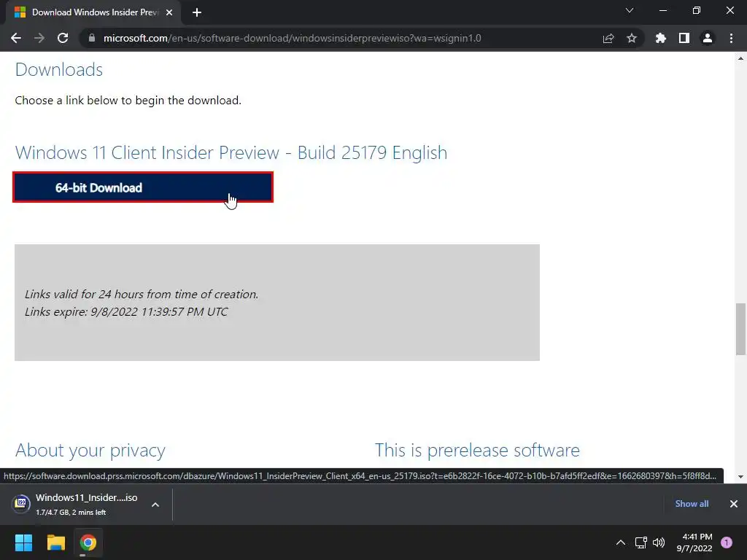This screenshot has height=560, width=747.
Task: Open network status tray icon
Action: (640, 542)
